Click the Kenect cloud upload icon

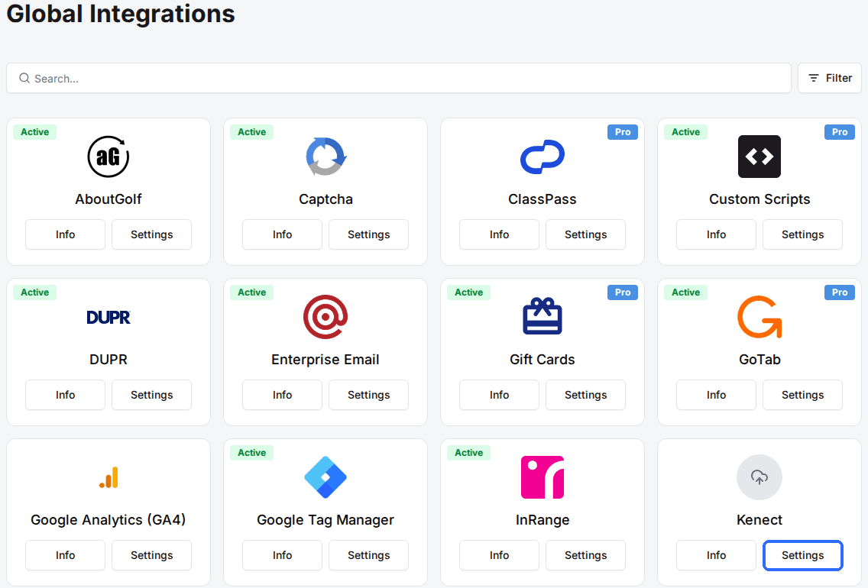pyautogui.click(x=759, y=477)
